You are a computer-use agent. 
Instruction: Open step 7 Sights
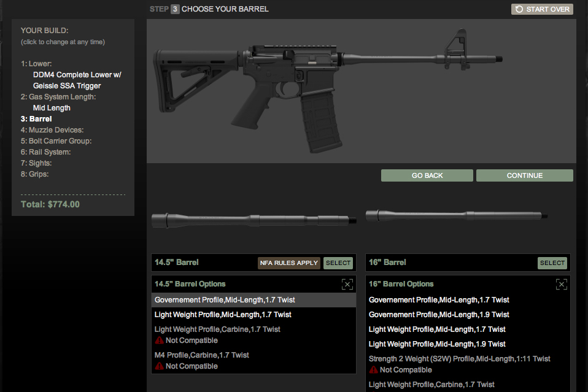(x=36, y=163)
